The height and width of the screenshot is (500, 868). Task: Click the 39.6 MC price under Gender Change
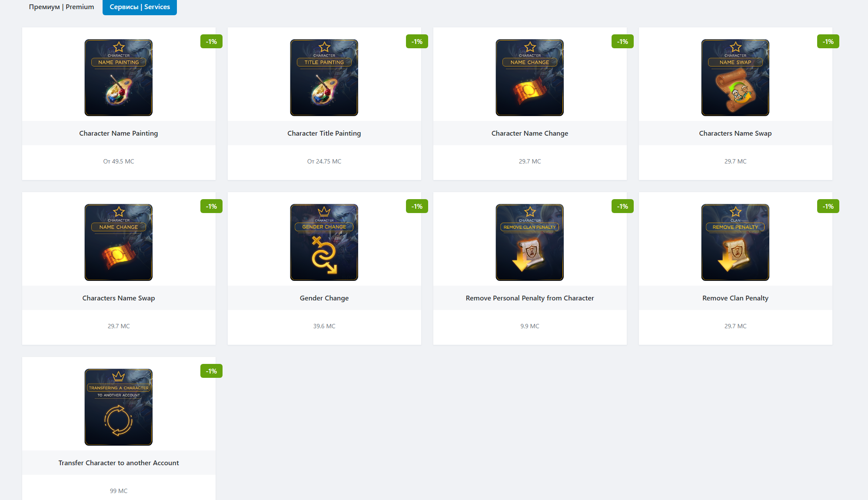click(324, 326)
